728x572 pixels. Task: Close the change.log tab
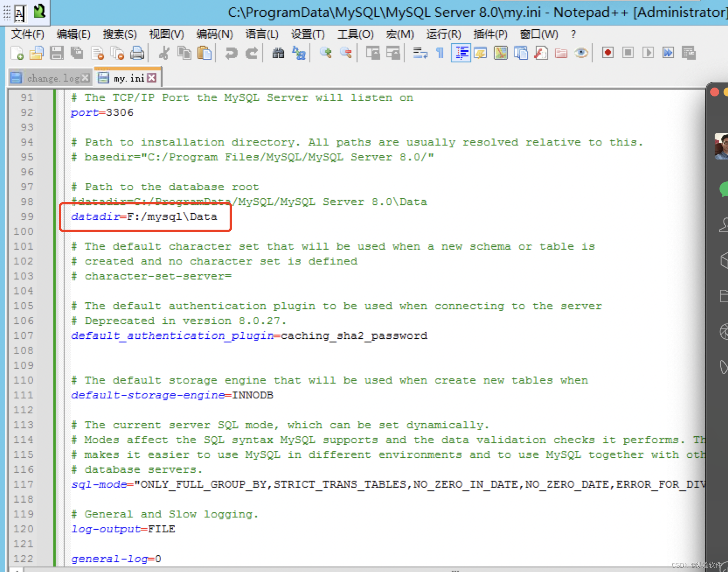(x=86, y=78)
